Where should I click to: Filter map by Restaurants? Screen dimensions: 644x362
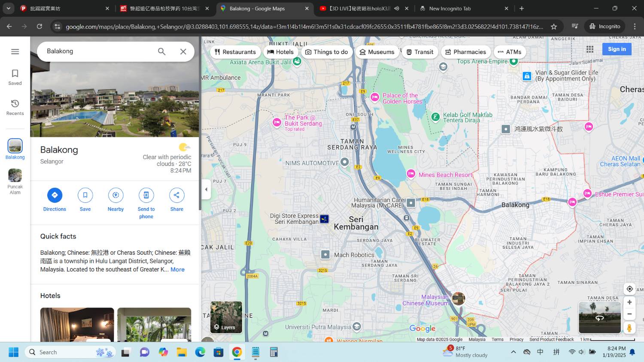(235, 52)
